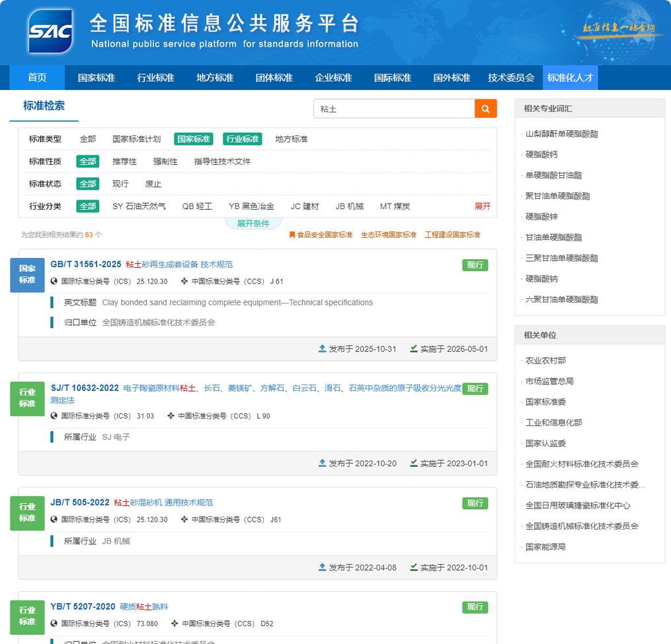Click the green 行业标准 badge of SJ/T 10632-2022
Image resolution: width=671 pixels, height=644 pixels.
tap(27, 399)
